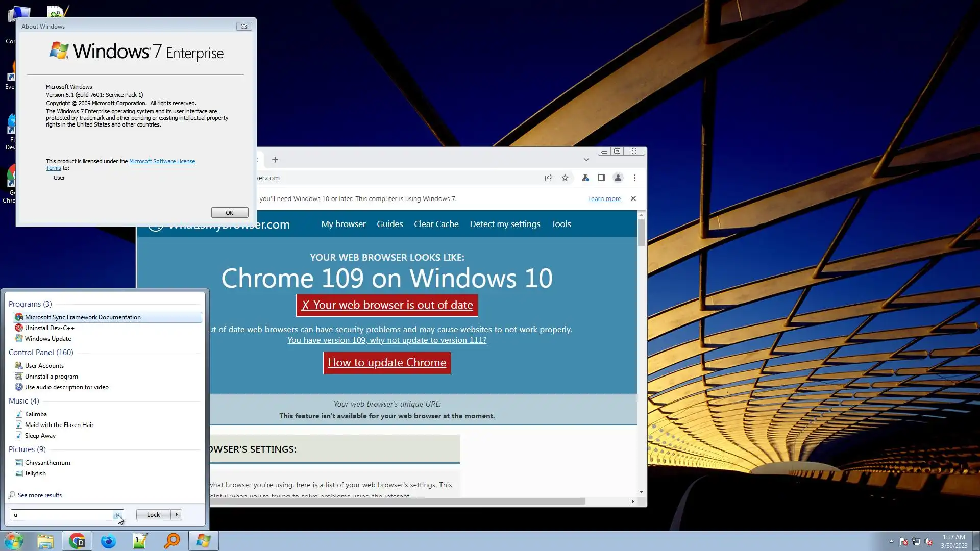The height and width of the screenshot is (551, 980).
Task: Open Chrome profile avatar icon
Action: click(x=618, y=178)
